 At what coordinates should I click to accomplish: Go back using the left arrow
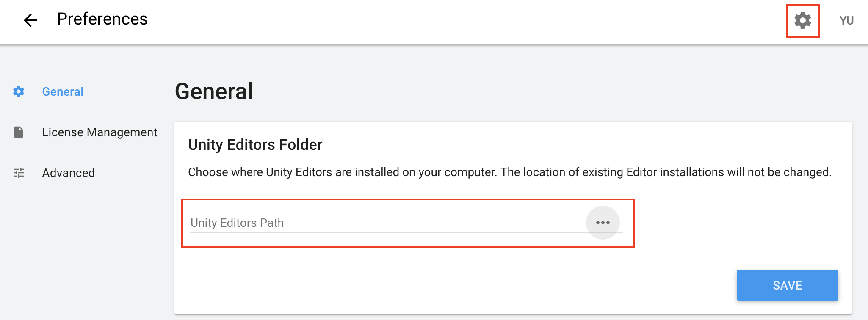[30, 20]
